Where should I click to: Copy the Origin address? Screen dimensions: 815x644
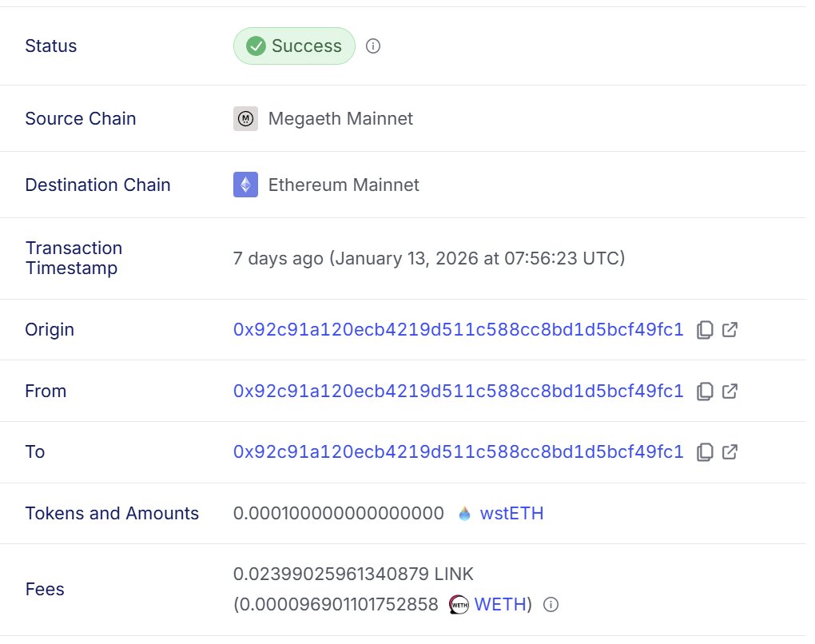[x=705, y=330]
